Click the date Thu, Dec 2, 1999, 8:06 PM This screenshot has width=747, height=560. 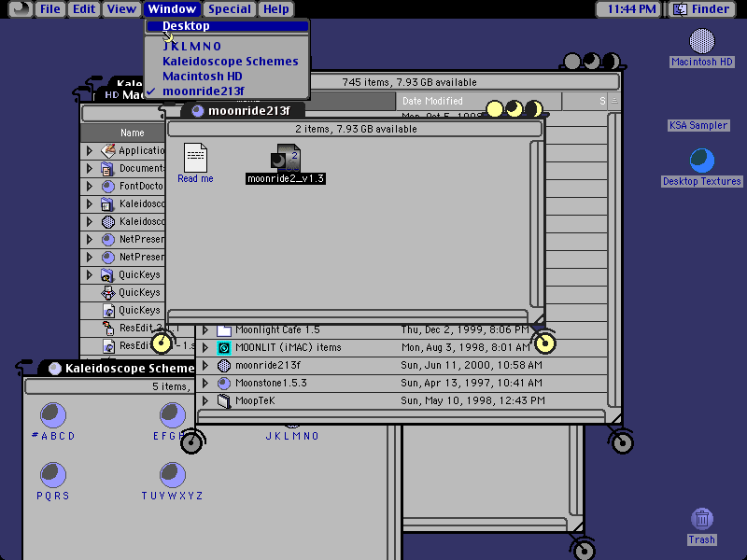coord(465,330)
